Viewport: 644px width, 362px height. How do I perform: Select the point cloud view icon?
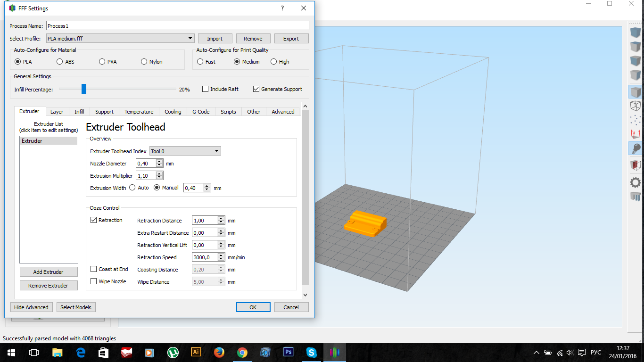click(x=636, y=120)
